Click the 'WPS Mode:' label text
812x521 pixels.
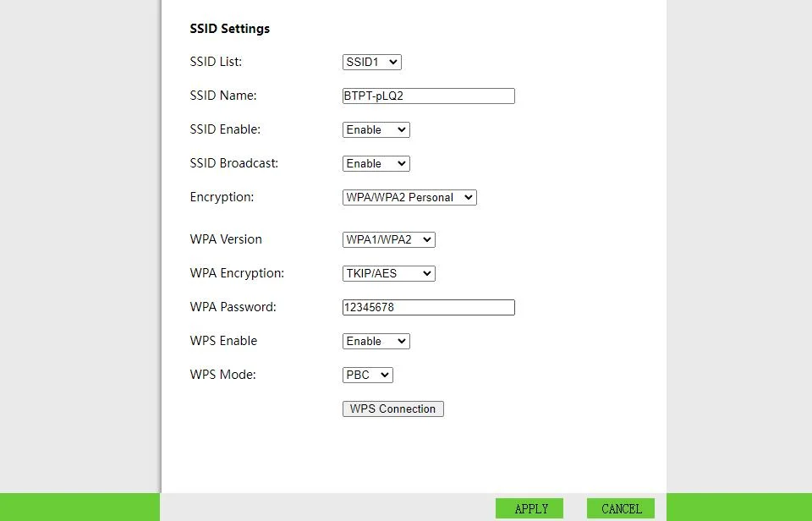[222, 375]
